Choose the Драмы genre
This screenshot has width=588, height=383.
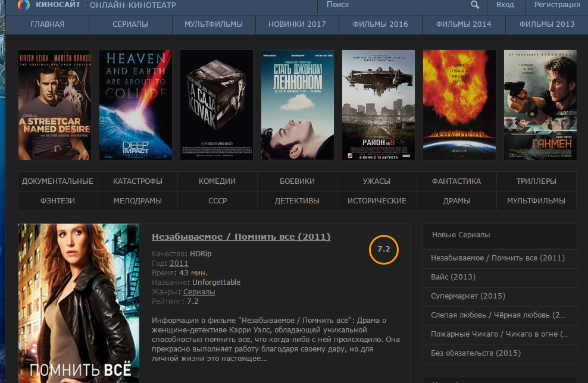pyautogui.click(x=456, y=201)
